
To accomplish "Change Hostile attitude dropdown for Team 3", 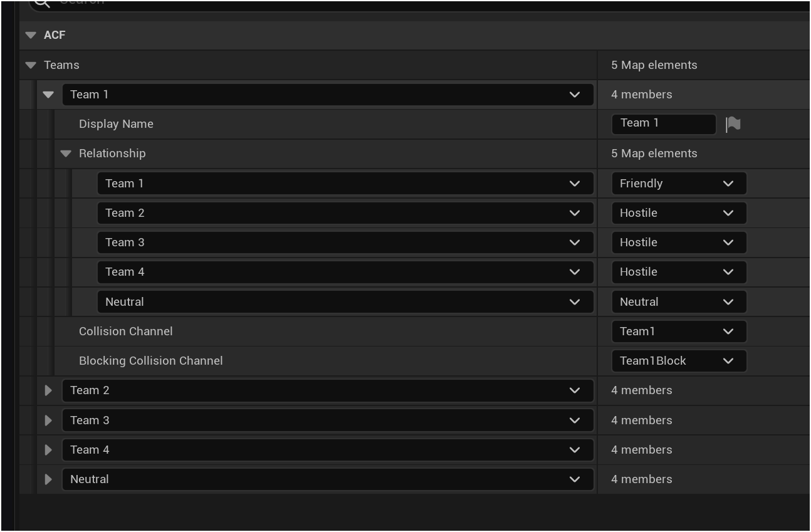I will (679, 243).
